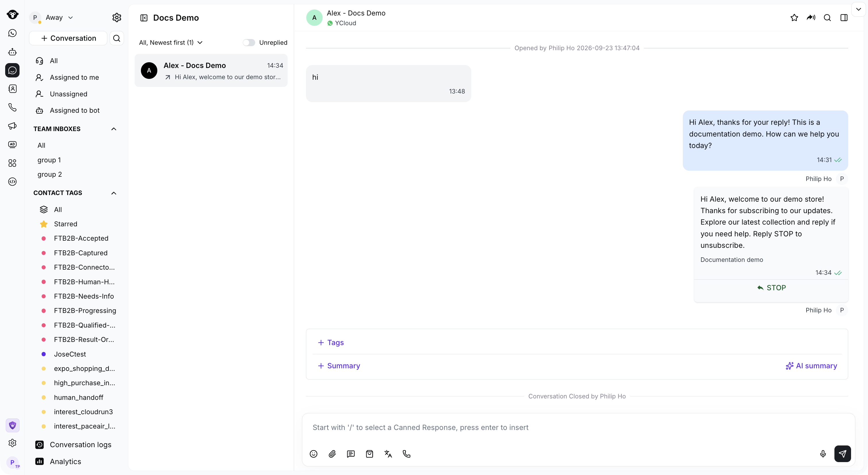Add a Summary to conversation

click(339, 366)
